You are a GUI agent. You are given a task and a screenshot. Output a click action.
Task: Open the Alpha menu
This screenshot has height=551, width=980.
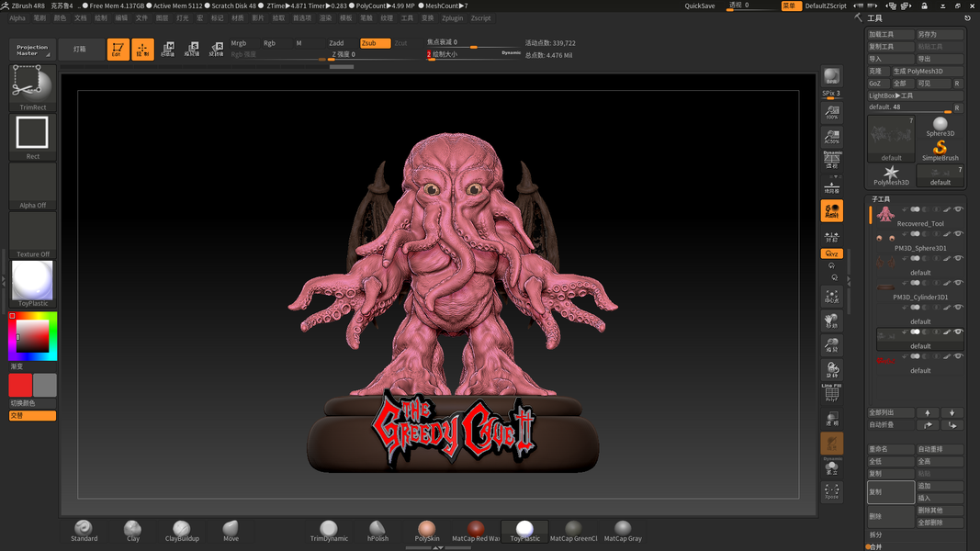pos(17,18)
